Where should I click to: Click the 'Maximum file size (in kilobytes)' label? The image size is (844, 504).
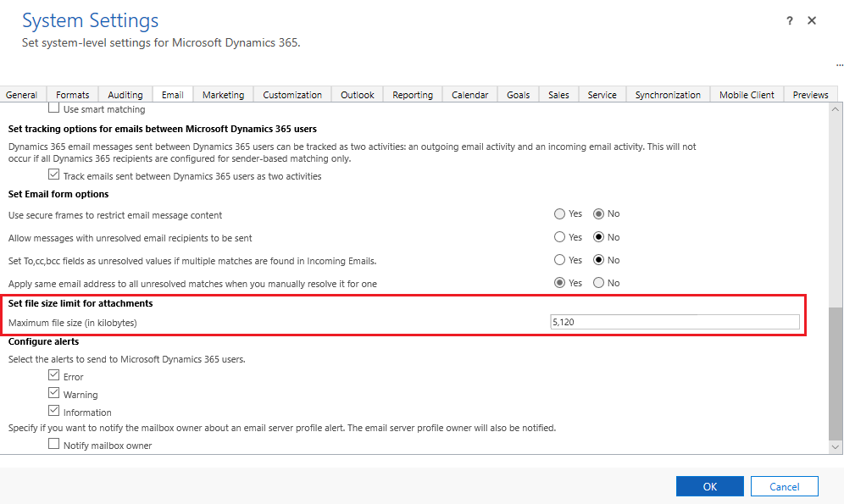pos(73,323)
